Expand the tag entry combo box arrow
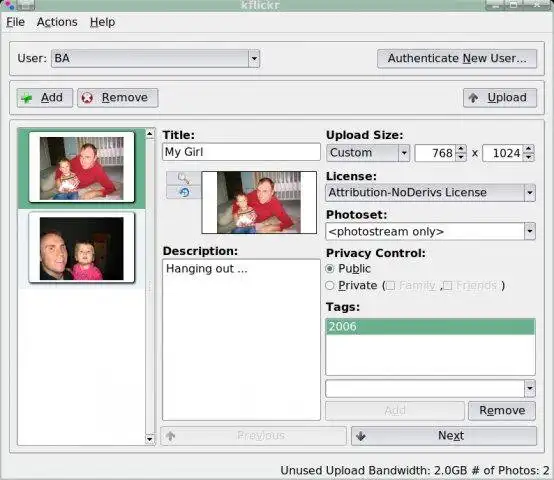Screen dimensions: 554x480 click(x=530, y=389)
